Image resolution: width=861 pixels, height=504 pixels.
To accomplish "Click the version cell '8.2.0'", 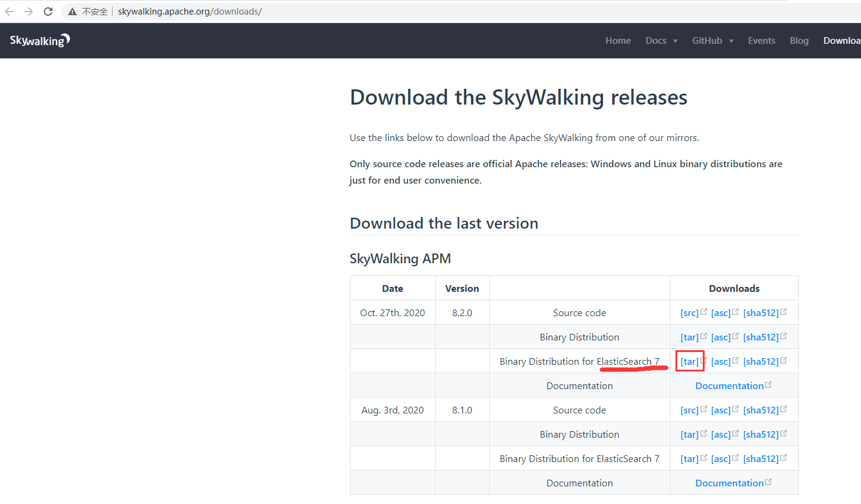I will (462, 313).
